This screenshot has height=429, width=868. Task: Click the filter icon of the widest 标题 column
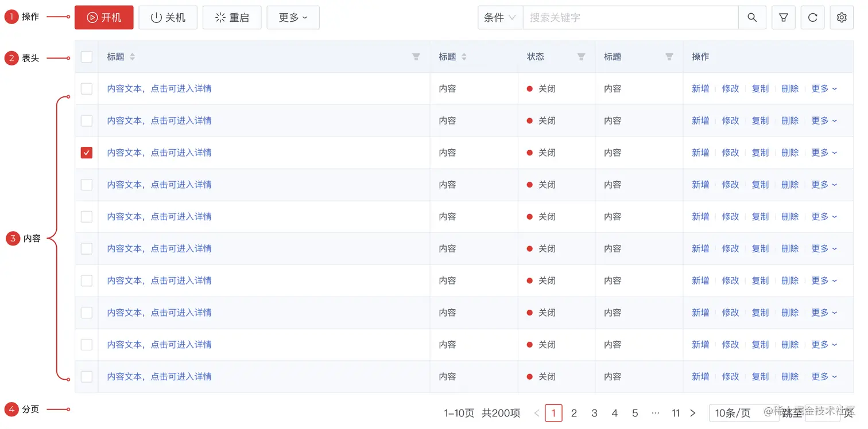(416, 57)
